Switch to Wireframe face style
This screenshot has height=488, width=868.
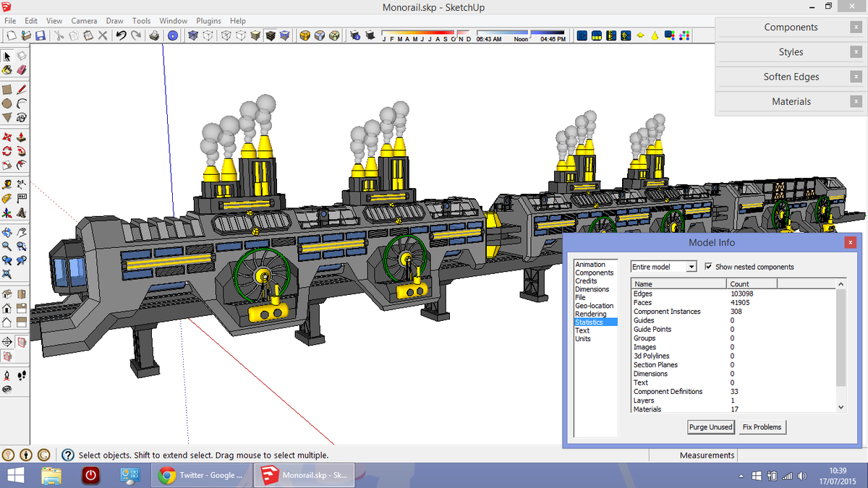[x=226, y=35]
